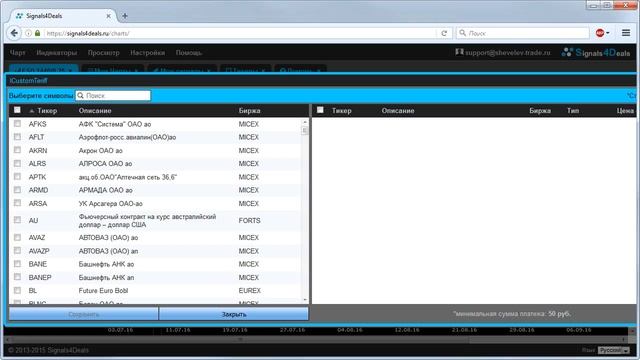Screen dimensions: 640x360
Task: Click the Башнефть АНК ап description
Action: [x=106, y=278]
